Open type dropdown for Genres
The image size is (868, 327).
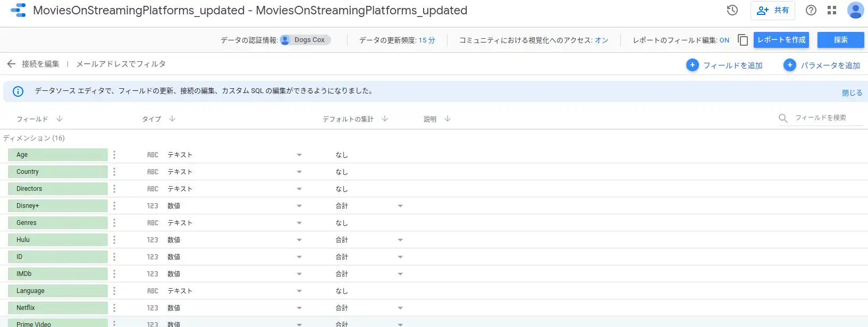coord(299,223)
